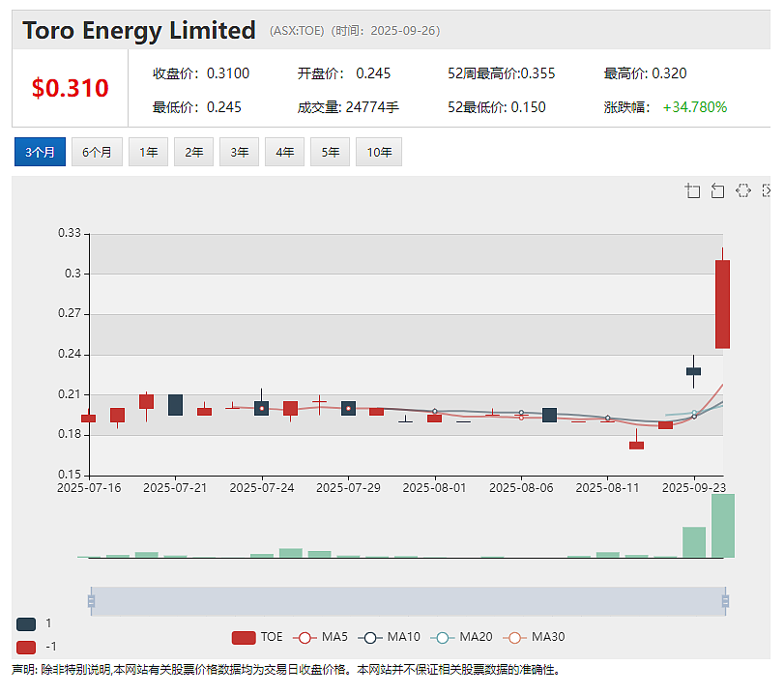The image size is (784, 694).
Task: Click the tallest green volume bar
Action: [723, 526]
